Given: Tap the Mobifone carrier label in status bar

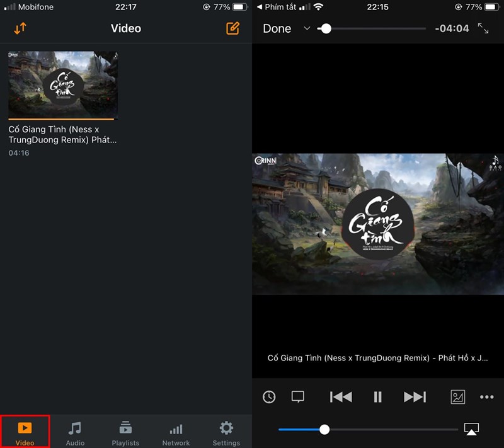Looking at the screenshot, I should 36,7.
